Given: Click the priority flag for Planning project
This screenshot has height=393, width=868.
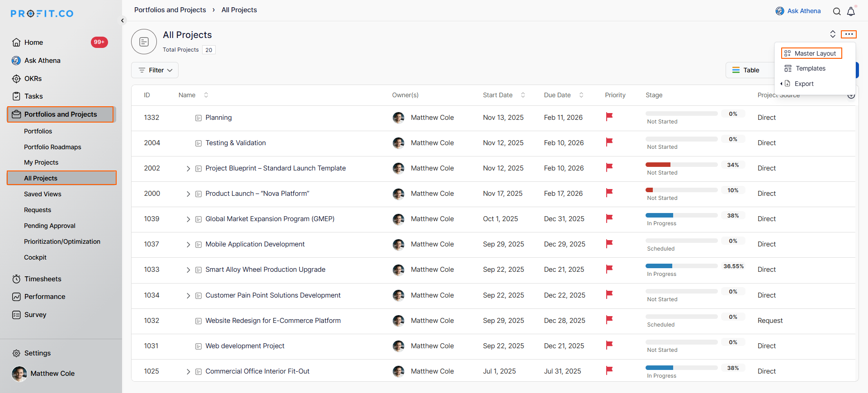Looking at the screenshot, I should click(x=609, y=117).
